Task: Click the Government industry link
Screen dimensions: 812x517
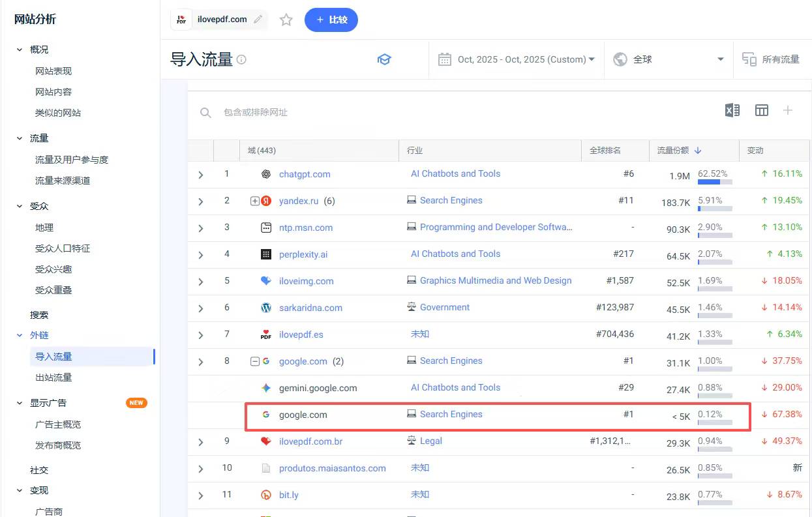Action: click(x=445, y=308)
